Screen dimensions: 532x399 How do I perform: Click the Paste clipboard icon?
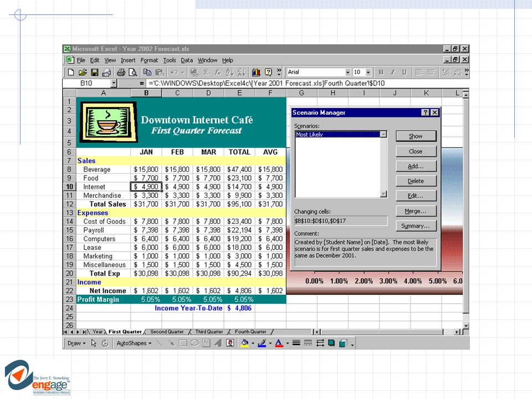click(x=159, y=72)
